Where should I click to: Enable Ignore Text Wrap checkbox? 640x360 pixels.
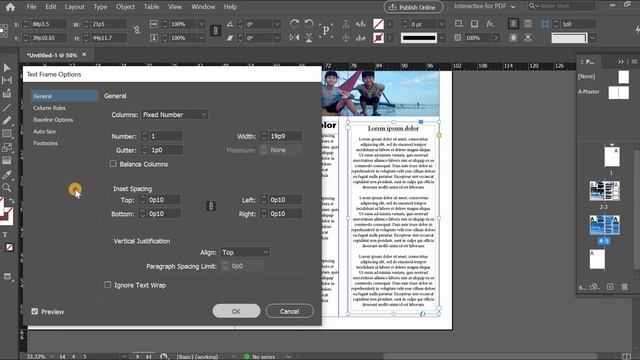107,284
